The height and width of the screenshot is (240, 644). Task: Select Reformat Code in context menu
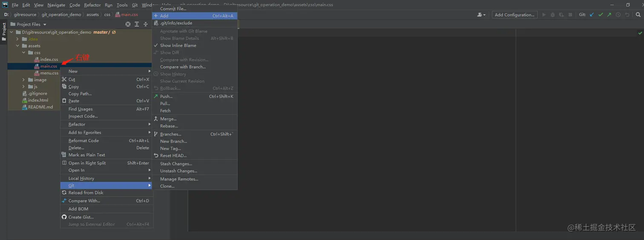tap(106, 141)
